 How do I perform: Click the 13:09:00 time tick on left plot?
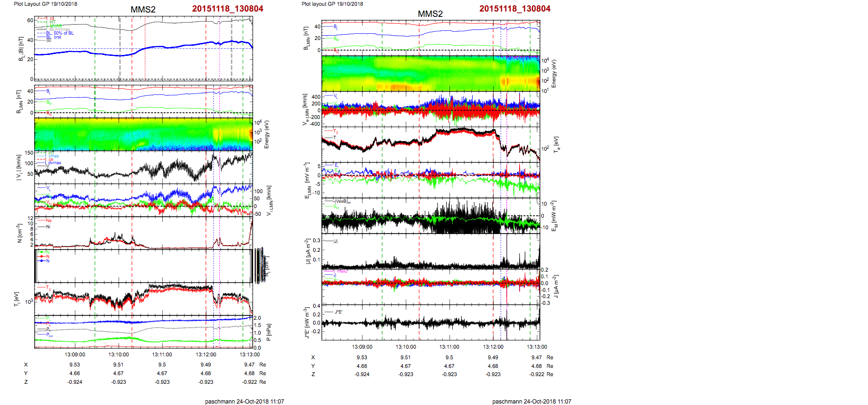tap(75, 354)
